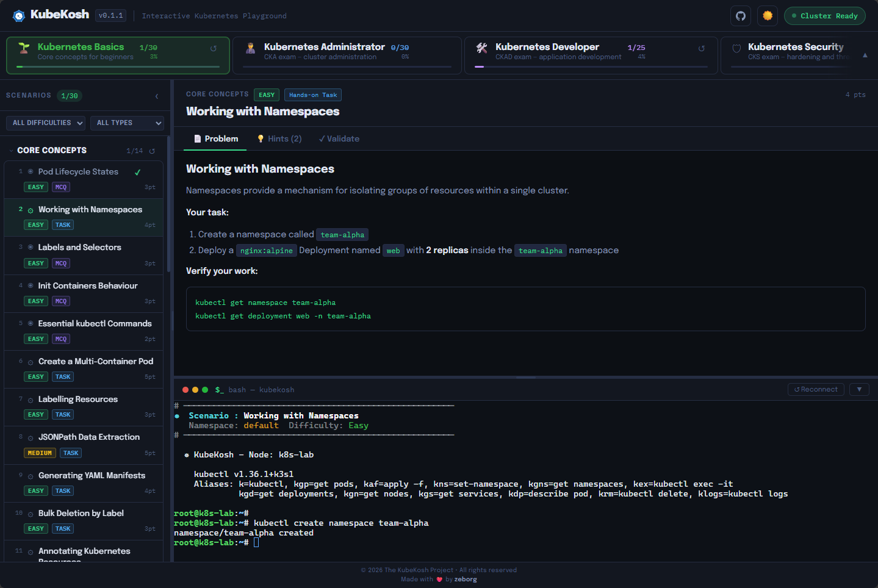Screen dimensions: 878x588
Task: Collapse the track bar with up triangle
Action: (865, 56)
